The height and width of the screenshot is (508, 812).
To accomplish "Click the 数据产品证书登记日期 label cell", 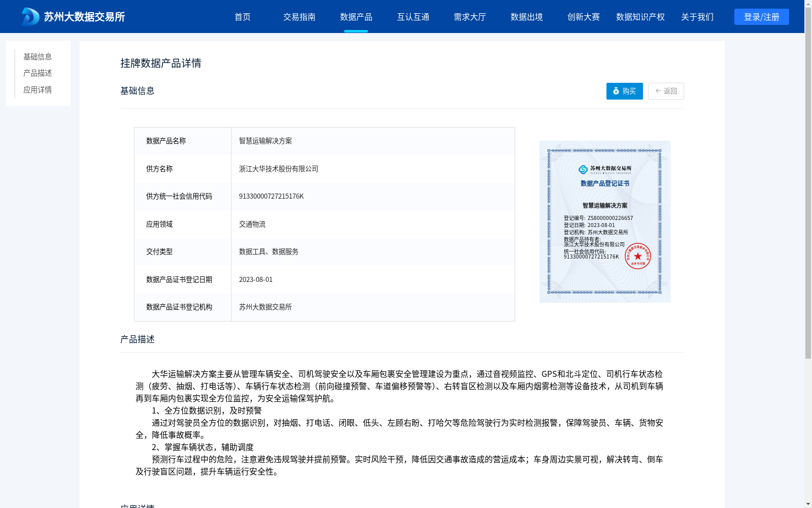I will (x=183, y=279).
